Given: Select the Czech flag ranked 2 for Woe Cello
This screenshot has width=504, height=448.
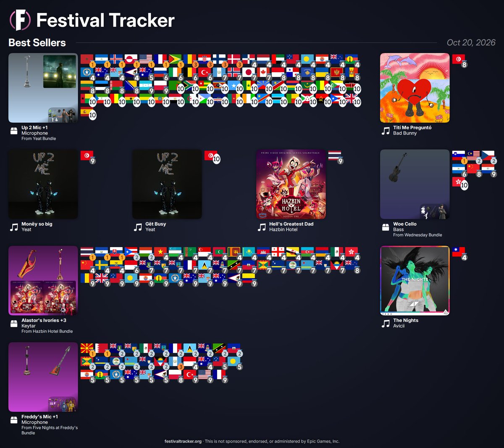Looking at the screenshot, I should 488,155.
